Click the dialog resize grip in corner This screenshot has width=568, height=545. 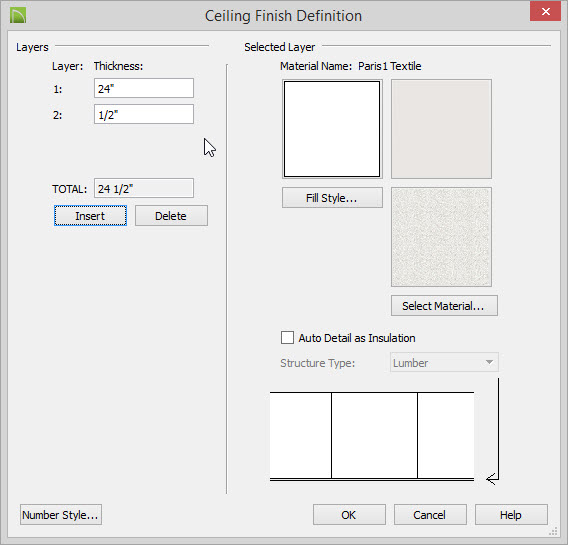pyautogui.click(x=554, y=531)
